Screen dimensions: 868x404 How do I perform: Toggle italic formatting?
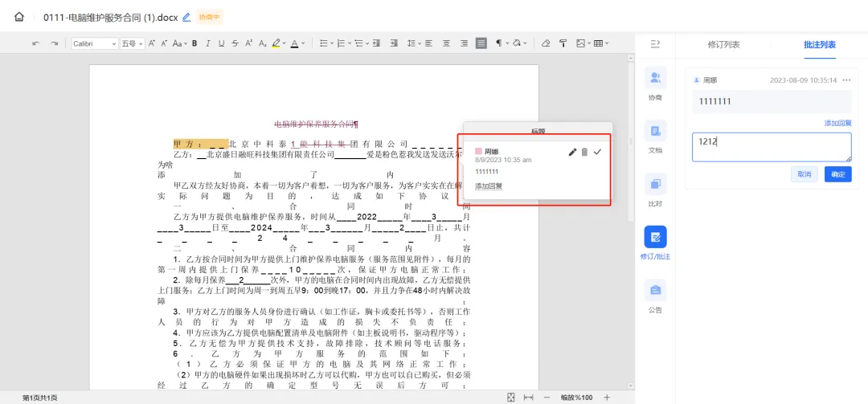click(x=208, y=43)
